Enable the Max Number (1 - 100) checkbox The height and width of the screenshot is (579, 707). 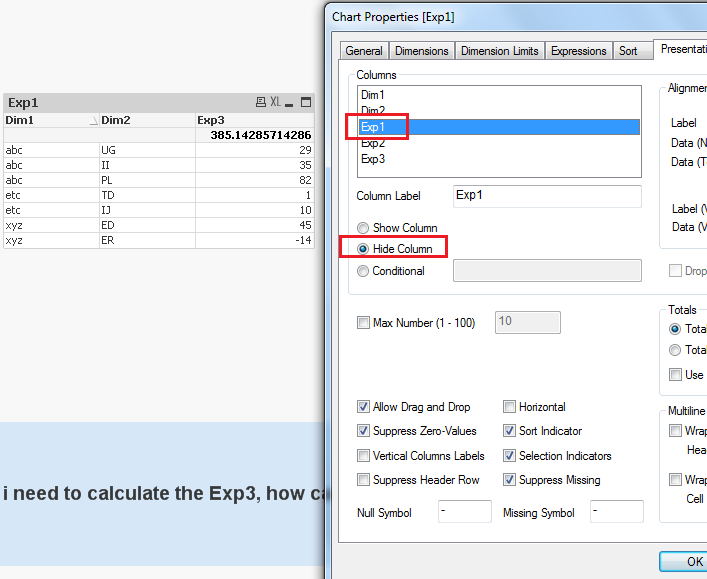(x=363, y=323)
